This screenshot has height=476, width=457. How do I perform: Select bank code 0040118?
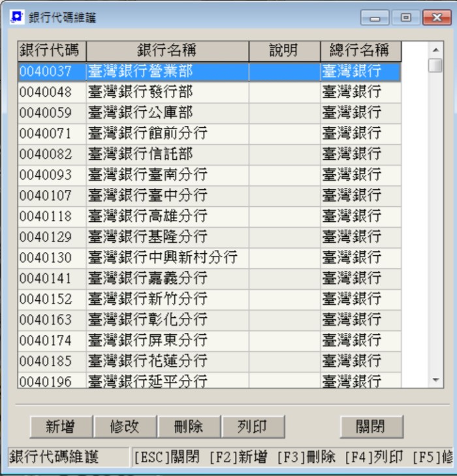pyautogui.click(x=52, y=216)
